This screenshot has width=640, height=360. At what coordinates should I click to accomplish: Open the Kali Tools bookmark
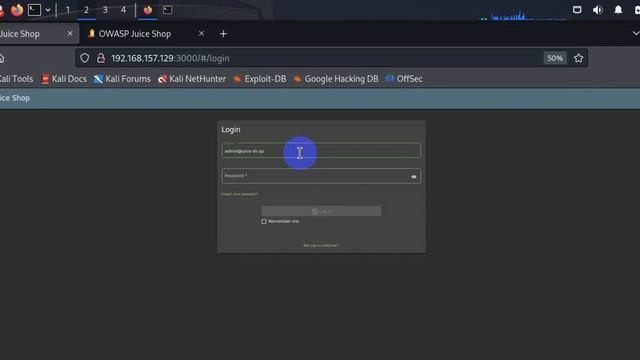[16, 79]
